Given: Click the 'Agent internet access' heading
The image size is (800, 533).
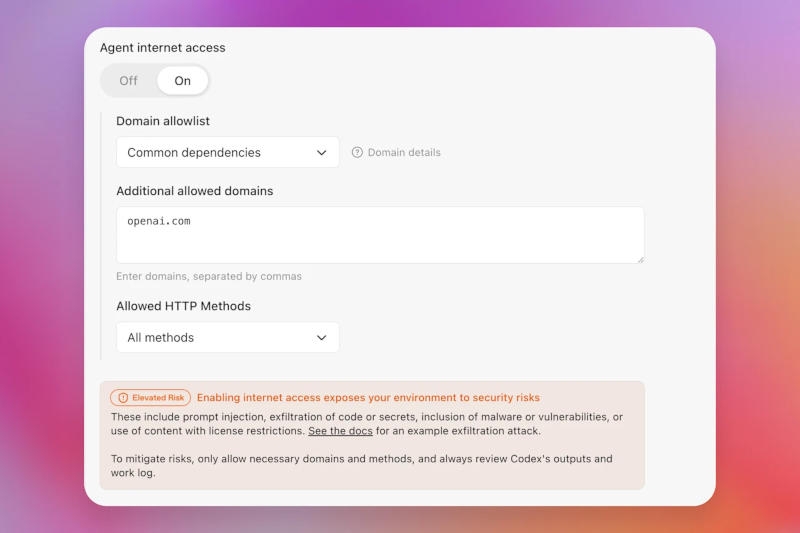Looking at the screenshot, I should coord(163,48).
